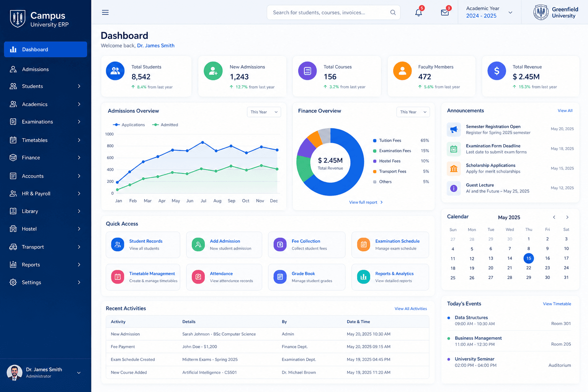This screenshot has width=588, height=392.
Task: Open the mail messages icon
Action: (x=445, y=13)
